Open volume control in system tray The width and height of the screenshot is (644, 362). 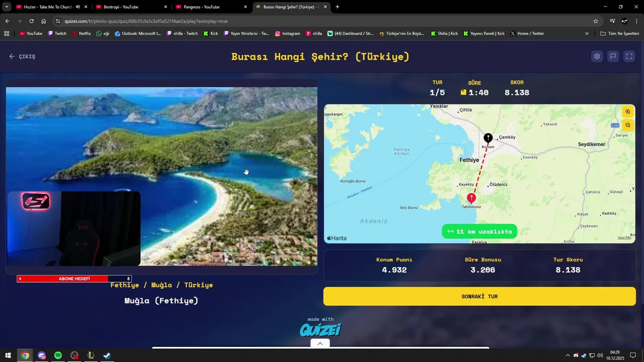click(600, 355)
